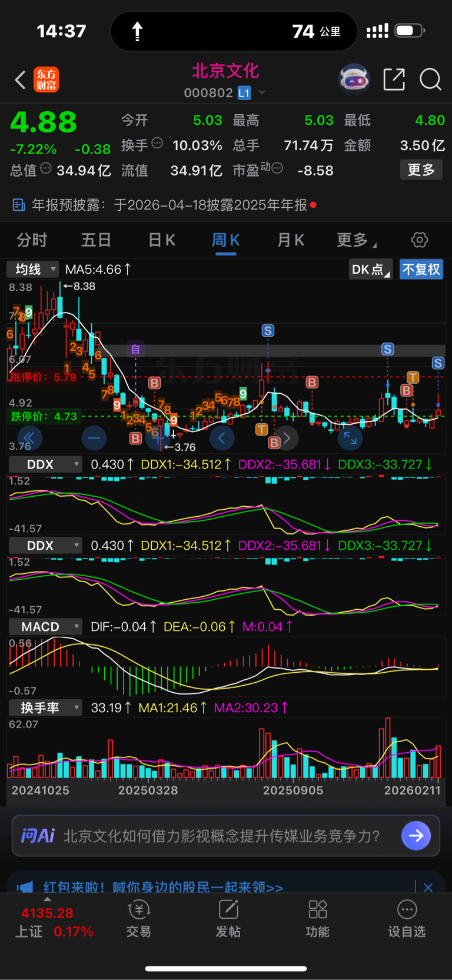The image size is (452, 980).
Task: Tap the L1 quote level badge
Action: pyautogui.click(x=244, y=93)
